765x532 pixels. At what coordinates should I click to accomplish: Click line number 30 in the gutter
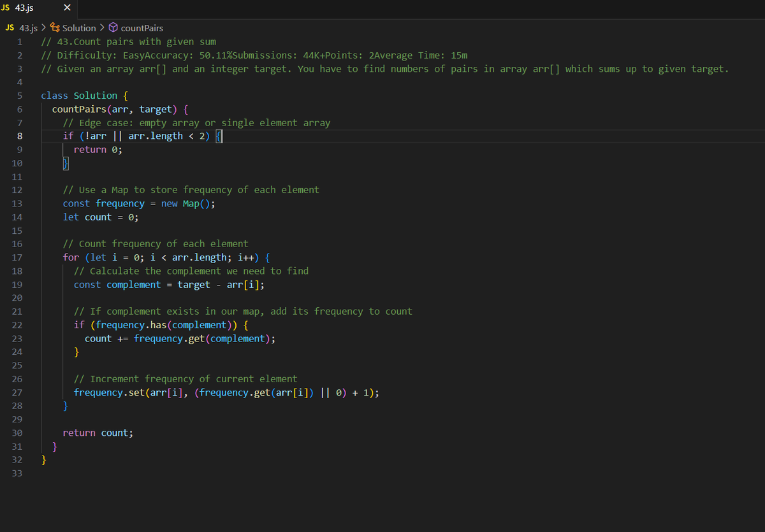[17, 433]
